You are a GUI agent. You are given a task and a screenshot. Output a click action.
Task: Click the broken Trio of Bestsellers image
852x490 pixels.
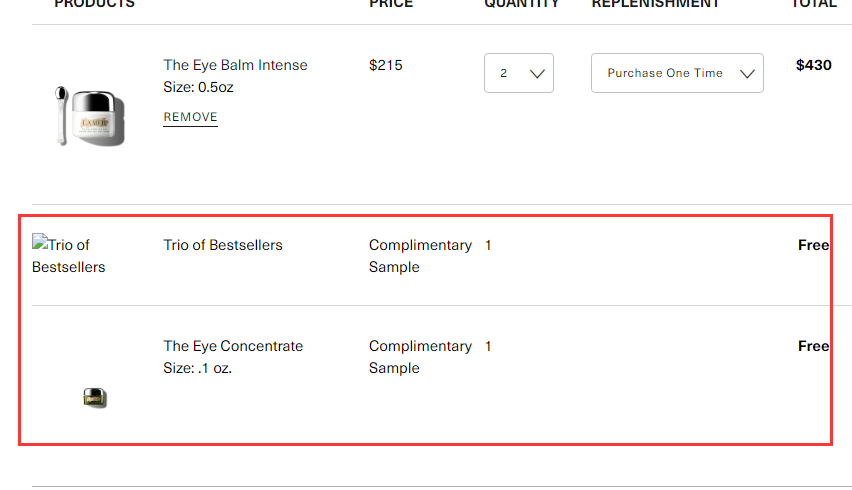(68, 255)
